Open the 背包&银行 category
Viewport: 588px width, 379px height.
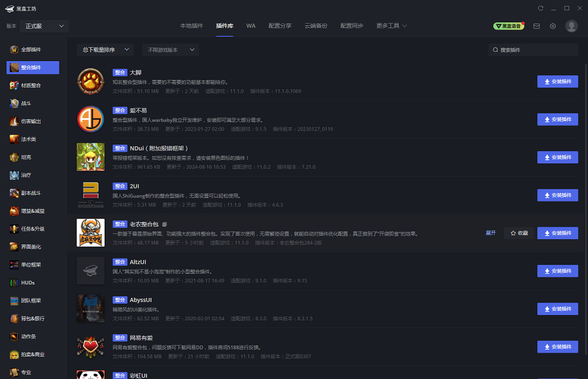(x=29, y=318)
